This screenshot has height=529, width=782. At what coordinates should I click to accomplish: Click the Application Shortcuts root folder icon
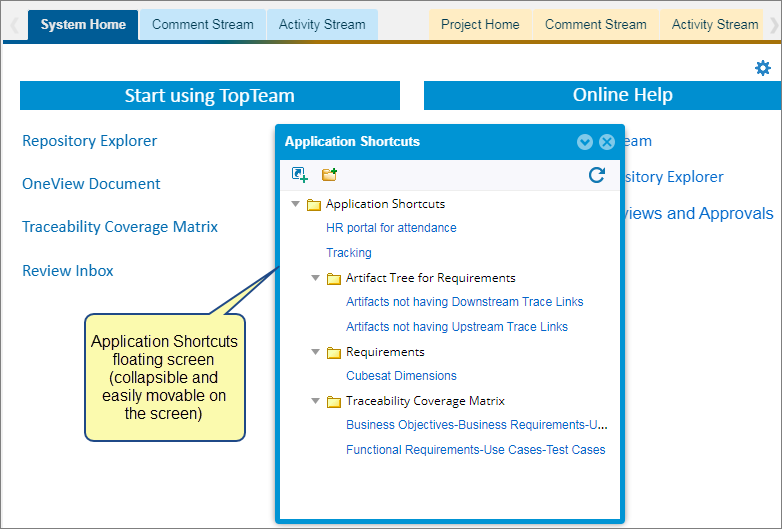tap(314, 204)
